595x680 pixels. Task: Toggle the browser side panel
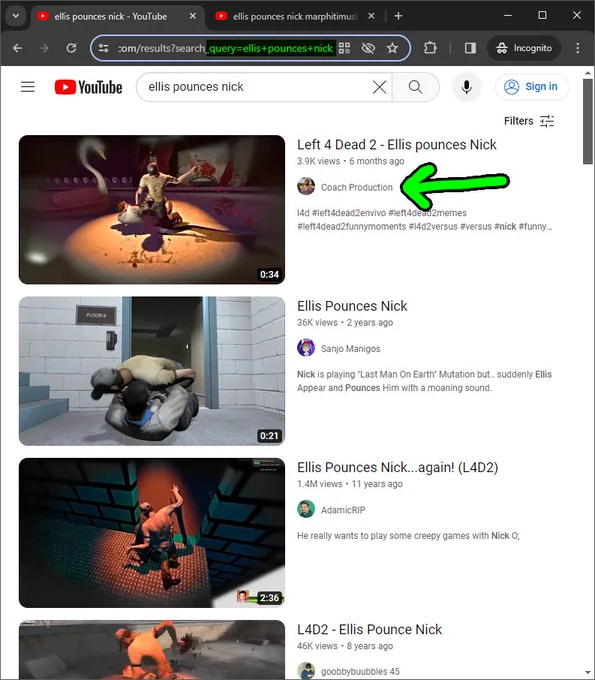click(x=470, y=48)
